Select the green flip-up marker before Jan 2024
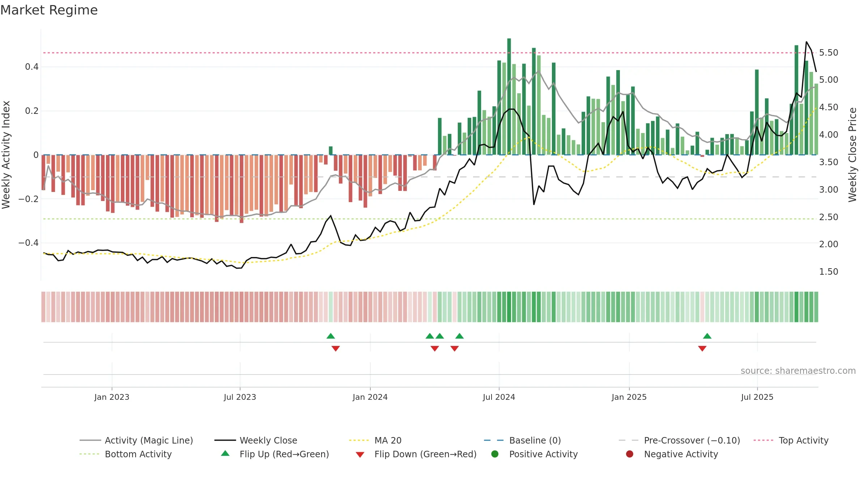Screen dimensions: 868x488 pyautogui.click(x=331, y=336)
